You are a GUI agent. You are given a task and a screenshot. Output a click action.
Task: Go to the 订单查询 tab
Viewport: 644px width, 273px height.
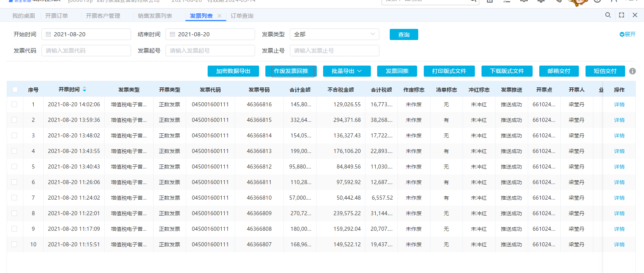pyautogui.click(x=242, y=16)
